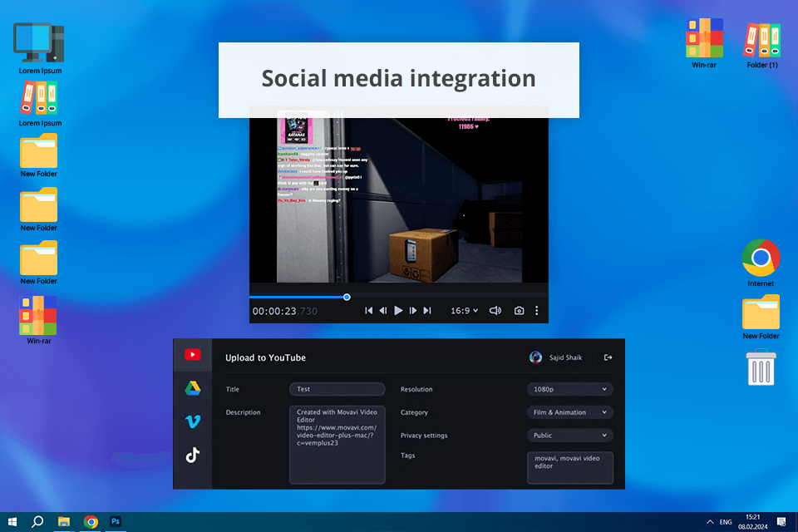Open the Privacy settings Public dropdown
This screenshot has width=798, height=532.
570,436
